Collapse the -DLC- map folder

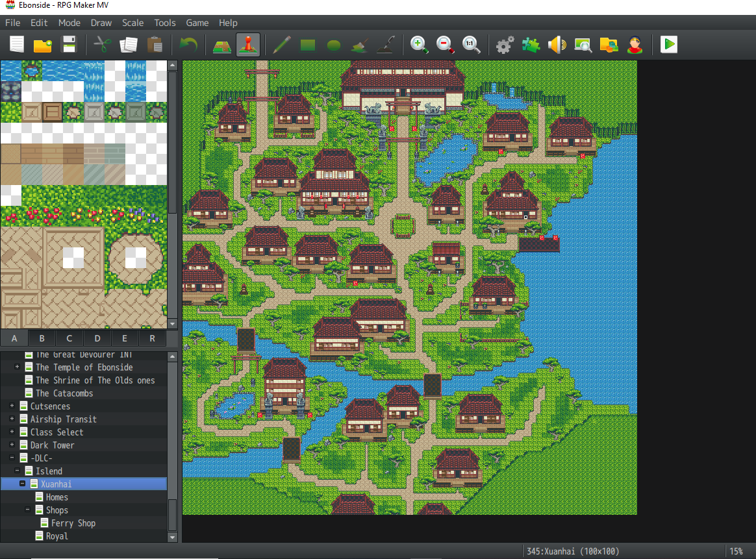(x=12, y=458)
